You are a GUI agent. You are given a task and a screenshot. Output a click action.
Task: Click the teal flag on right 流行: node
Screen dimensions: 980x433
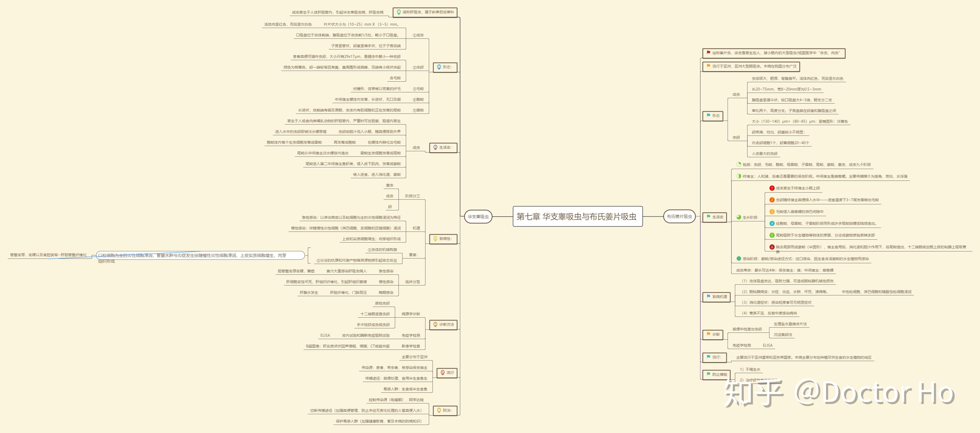(708, 357)
